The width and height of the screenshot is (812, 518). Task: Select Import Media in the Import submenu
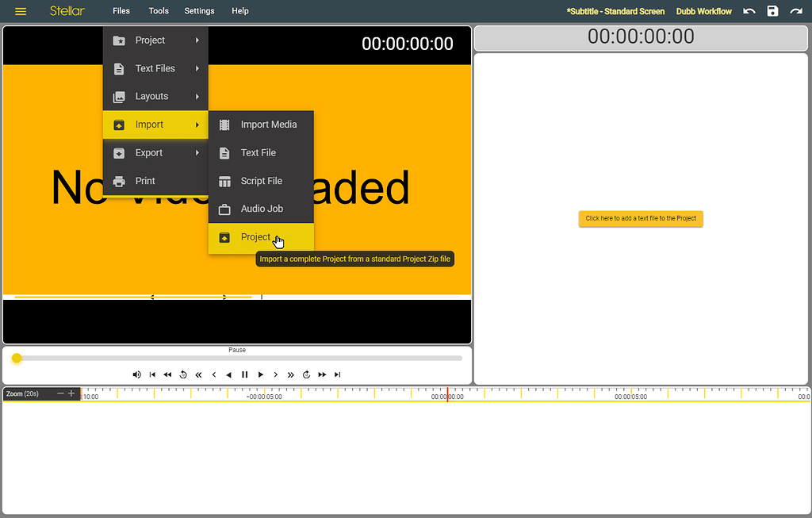pos(261,125)
